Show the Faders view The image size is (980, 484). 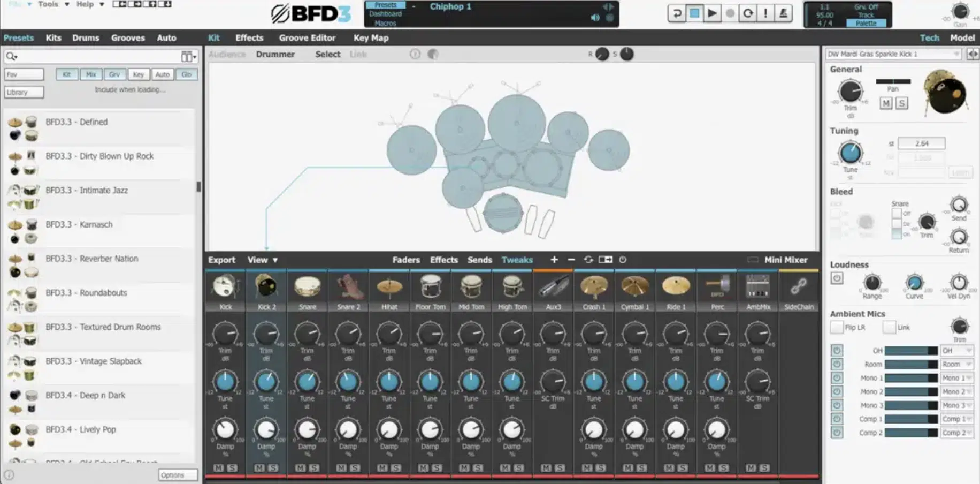pyautogui.click(x=406, y=260)
